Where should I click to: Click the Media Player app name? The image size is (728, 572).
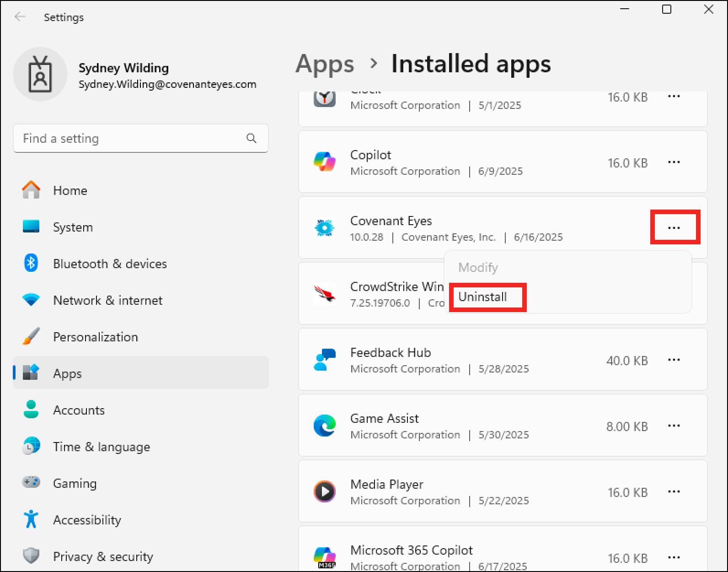tap(387, 484)
